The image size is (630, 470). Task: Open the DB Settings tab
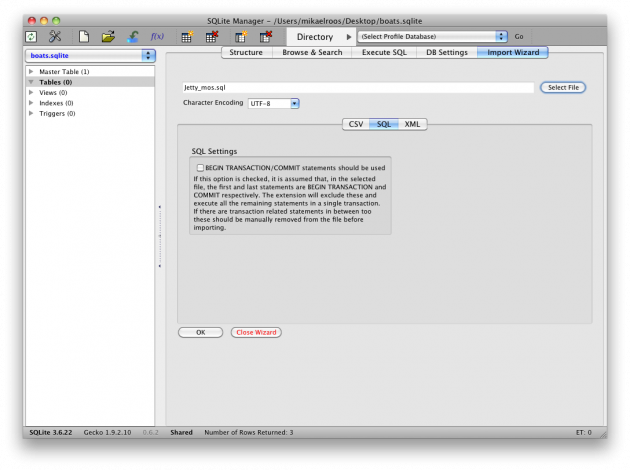(x=447, y=52)
